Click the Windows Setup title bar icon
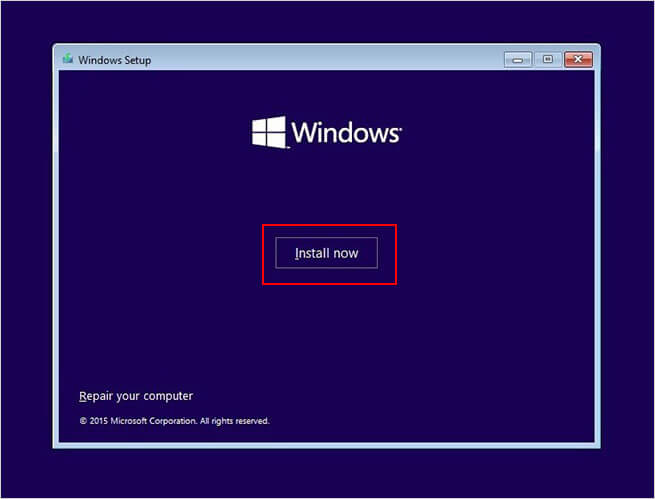The image size is (655, 499). 68,59
